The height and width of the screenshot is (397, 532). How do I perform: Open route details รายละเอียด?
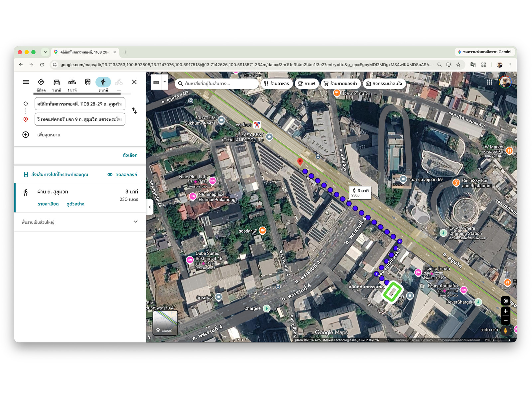tap(48, 204)
